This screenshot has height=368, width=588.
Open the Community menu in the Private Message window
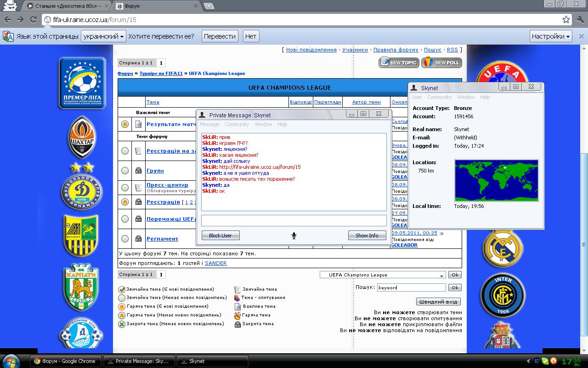[x=237, y=124]
